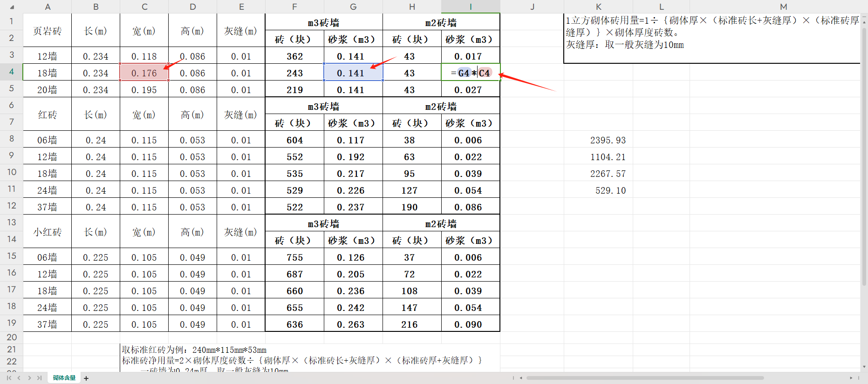Click the m3砖墙 header in row 1
Viewport: 868px width, 384px height.
(324, 22)
